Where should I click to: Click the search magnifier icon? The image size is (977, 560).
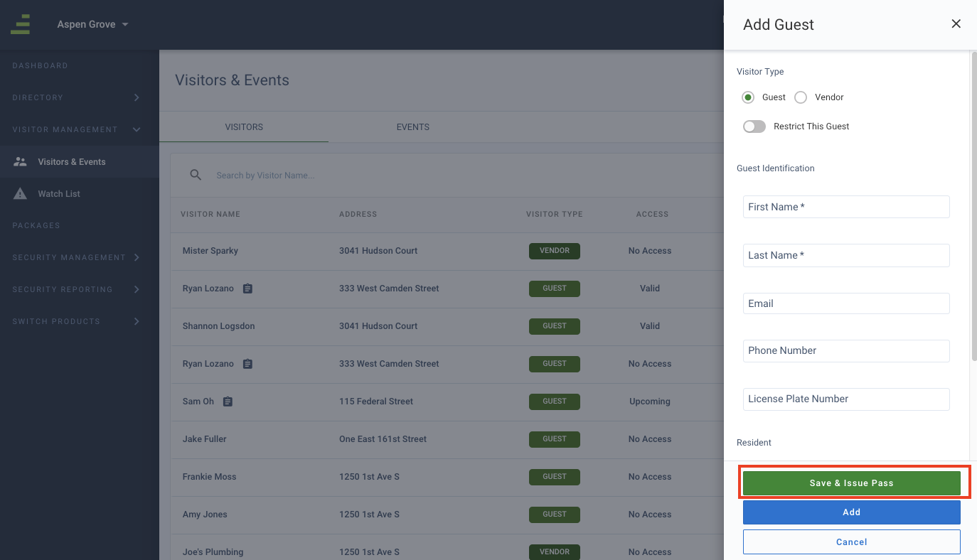[x=196, y=175]
